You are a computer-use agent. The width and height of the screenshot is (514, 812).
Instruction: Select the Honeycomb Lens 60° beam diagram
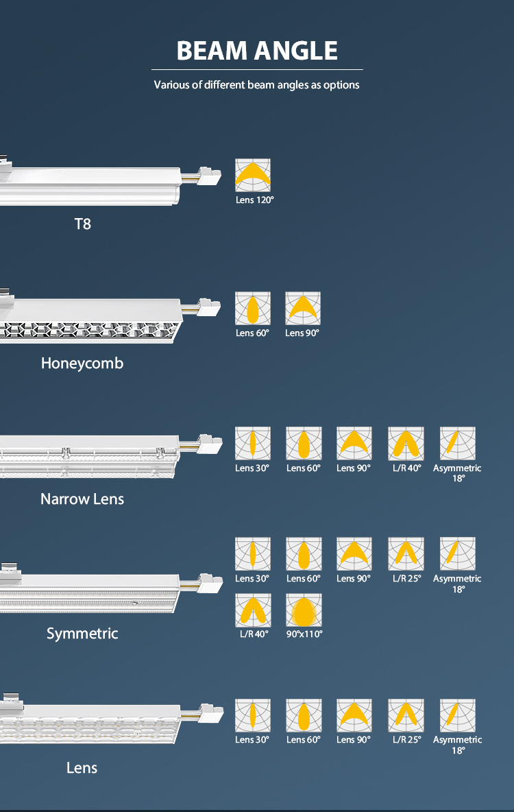point(253,309)
